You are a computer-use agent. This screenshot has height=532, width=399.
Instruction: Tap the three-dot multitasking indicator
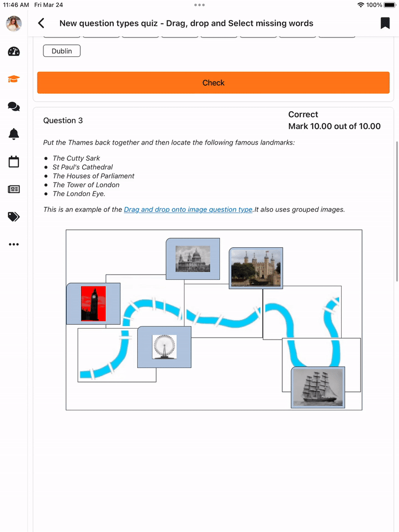point(199,5)
